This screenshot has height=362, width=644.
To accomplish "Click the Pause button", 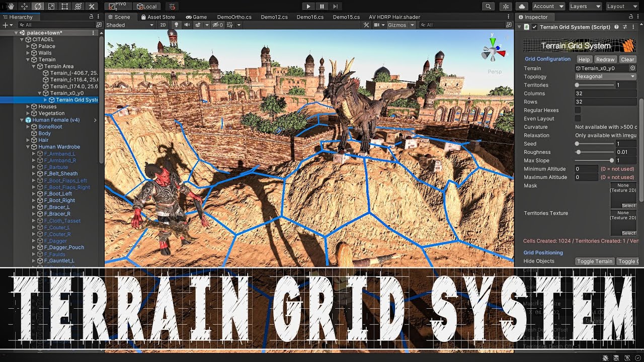I will click(322, 7).
